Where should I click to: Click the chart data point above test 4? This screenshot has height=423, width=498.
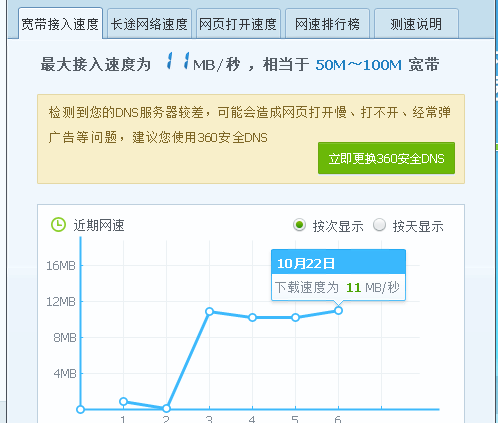[252, 317]
